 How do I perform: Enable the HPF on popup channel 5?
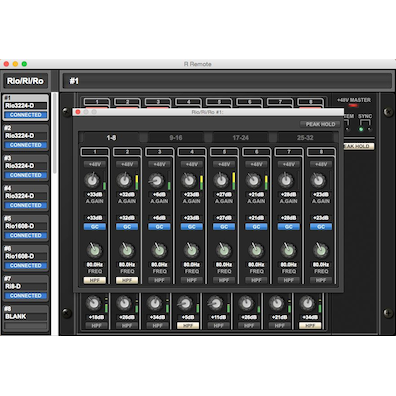(224, 280)
